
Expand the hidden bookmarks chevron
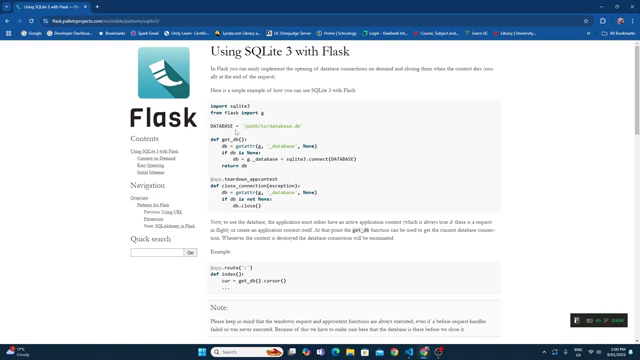[589, 33]
